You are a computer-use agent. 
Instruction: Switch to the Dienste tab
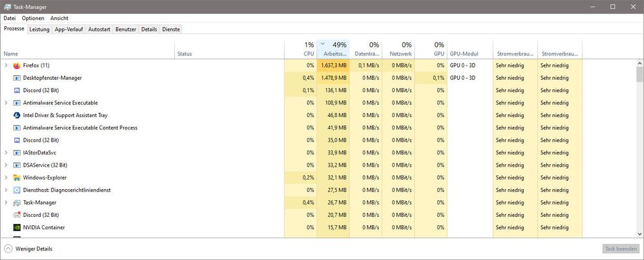(171, 30)
